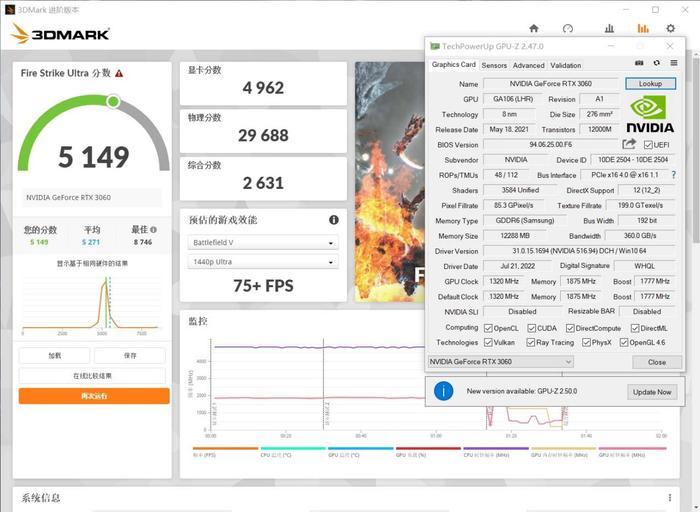Viewport: 700px width, 512px height.
Task: Open 3DMark settings gear icon
Action: (671, 29)
